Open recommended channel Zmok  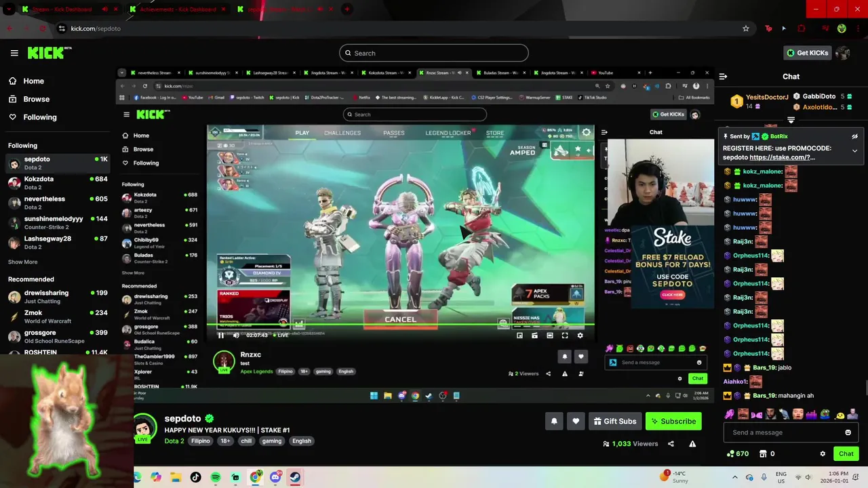coord(58,316)
